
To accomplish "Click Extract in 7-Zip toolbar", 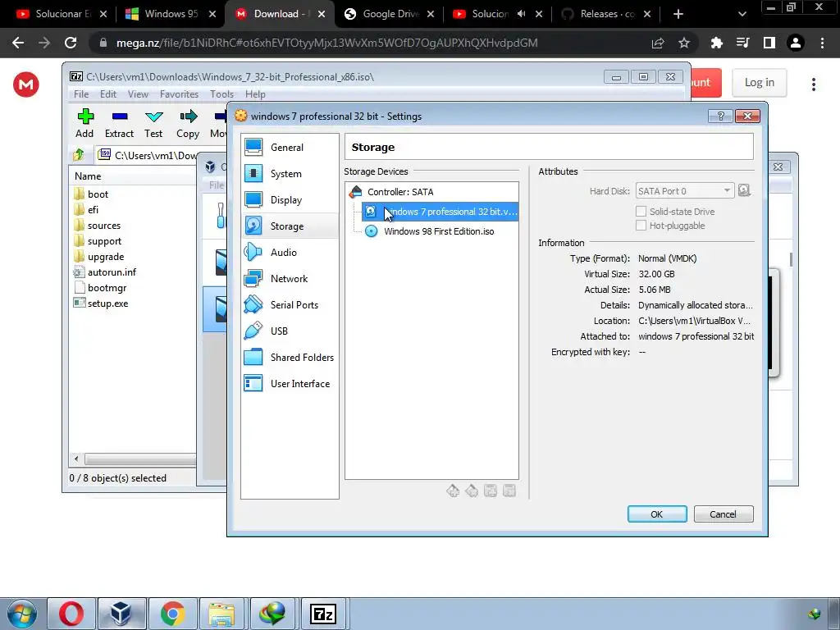I will 119,124.
